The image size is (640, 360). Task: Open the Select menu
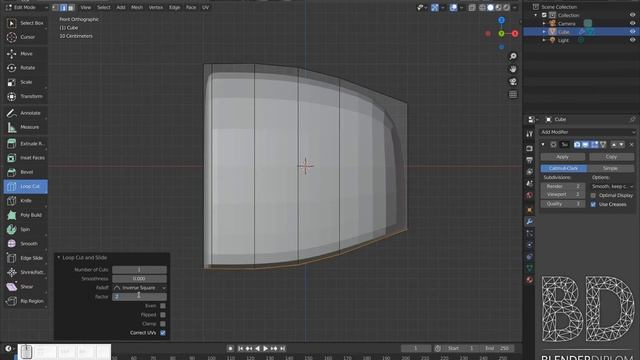point(104,7)
